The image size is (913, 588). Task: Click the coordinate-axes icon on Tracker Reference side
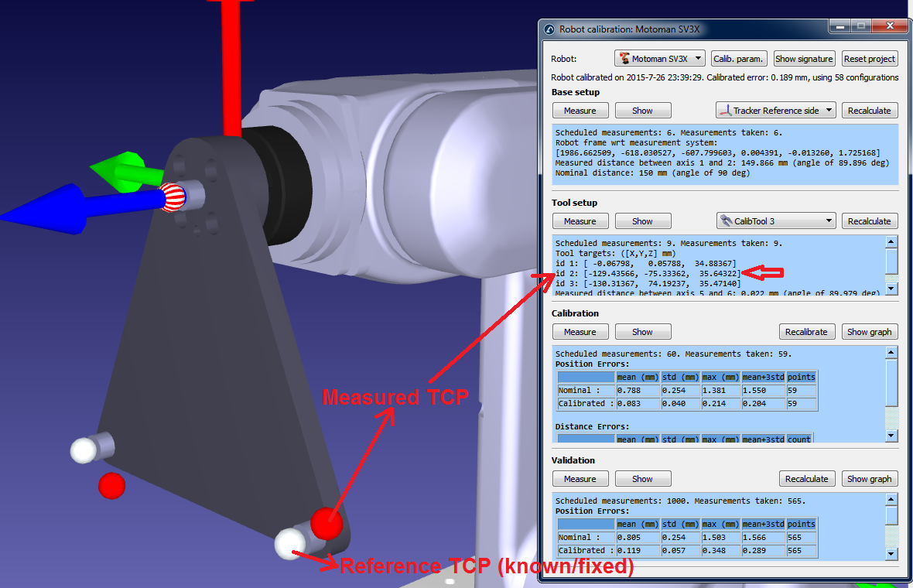725,110
